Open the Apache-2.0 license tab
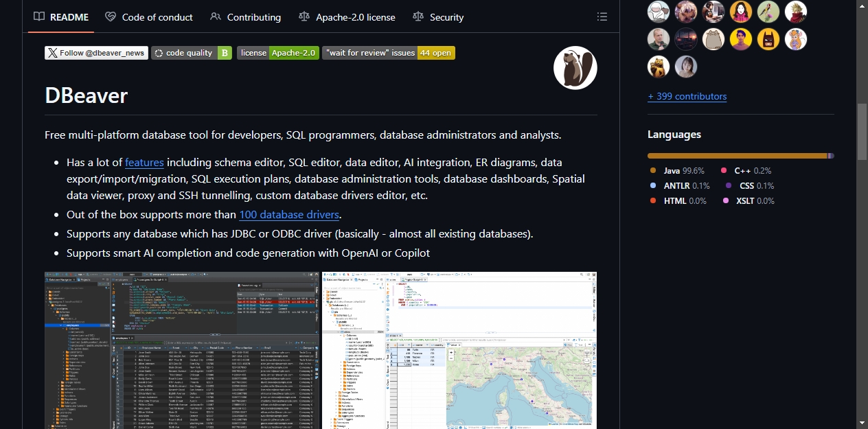868x429 pixels. tap(347, 16)
